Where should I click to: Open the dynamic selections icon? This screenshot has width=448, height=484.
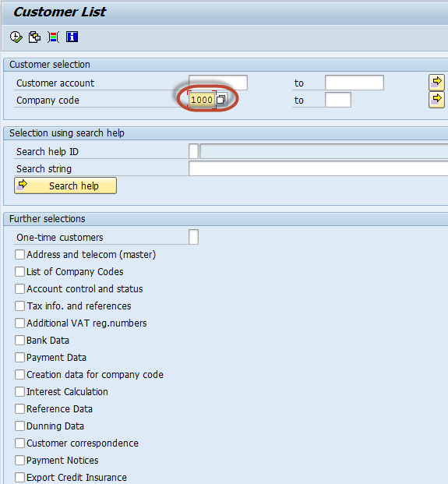[53, 37]
